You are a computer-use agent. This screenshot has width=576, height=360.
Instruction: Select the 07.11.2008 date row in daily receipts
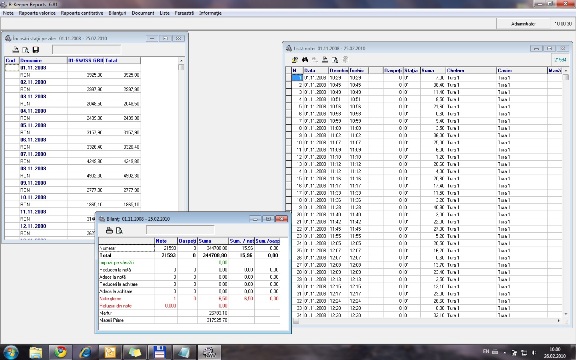[72, 154]
